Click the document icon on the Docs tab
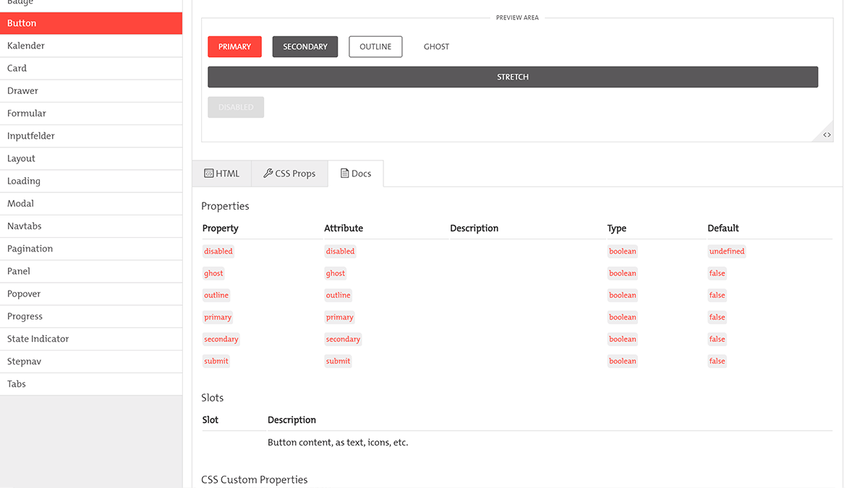868x488 pixels. pyautogui.click(x=346, y=173)
